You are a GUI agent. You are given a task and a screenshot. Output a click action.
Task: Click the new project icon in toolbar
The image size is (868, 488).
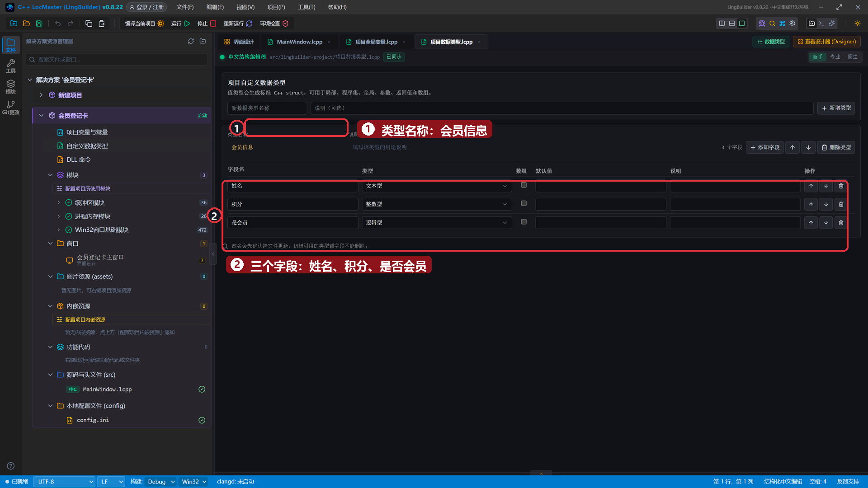point(14,23)
